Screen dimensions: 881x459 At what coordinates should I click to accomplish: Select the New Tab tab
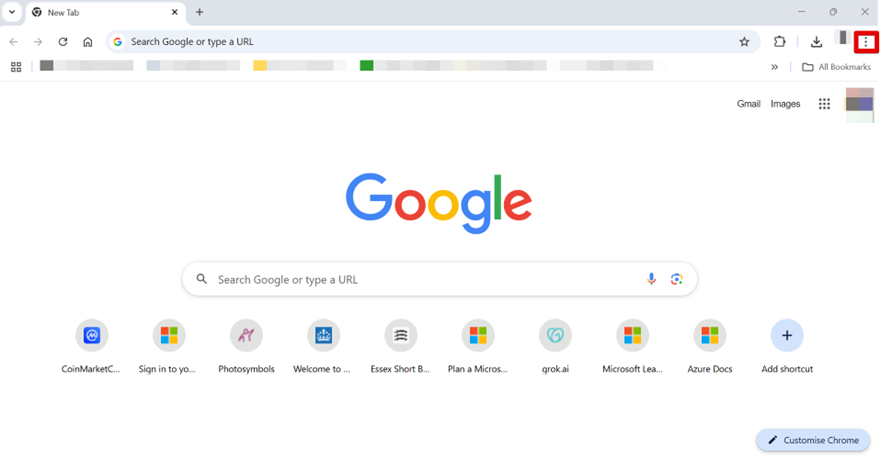[x=100, y=12]
